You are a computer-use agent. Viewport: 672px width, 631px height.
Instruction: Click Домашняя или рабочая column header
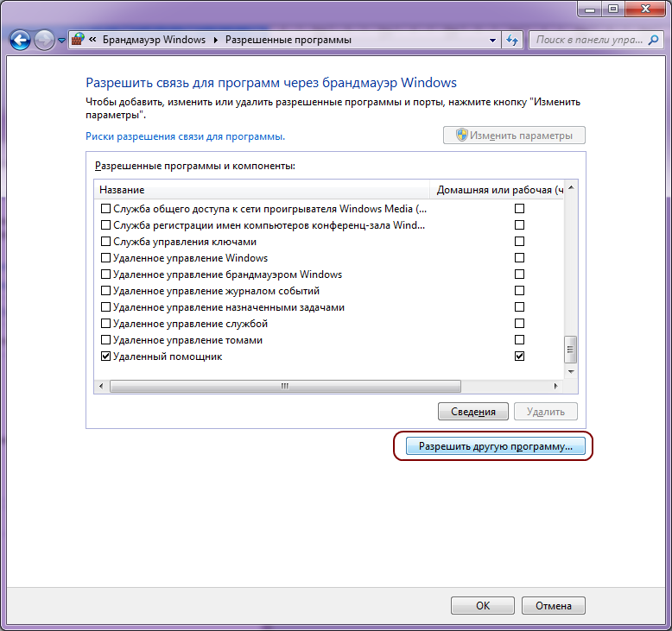point(497,190)
